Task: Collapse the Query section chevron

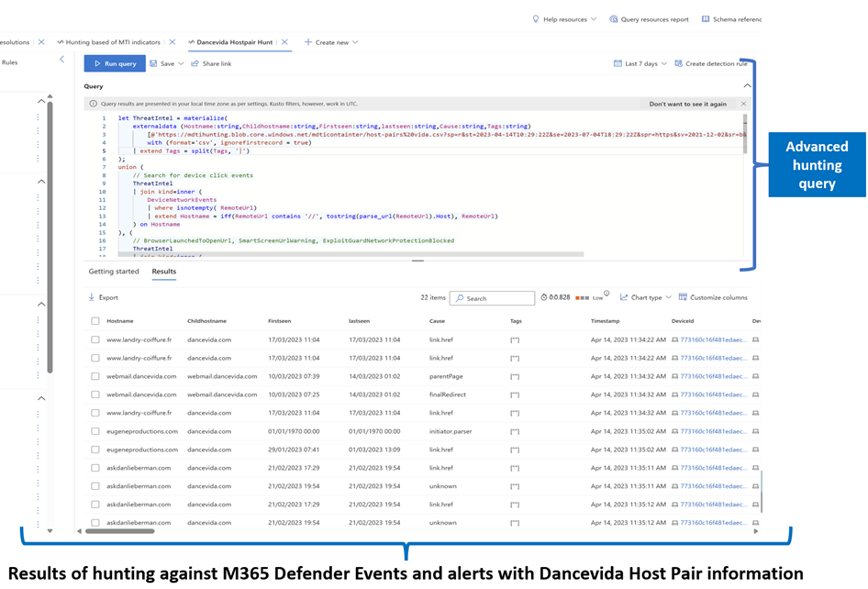Action: click(x=747, y=86)
